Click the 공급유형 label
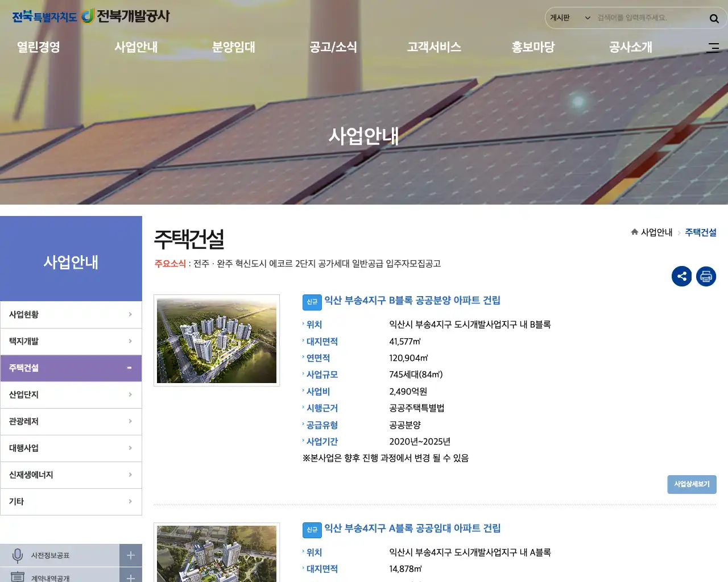The width and height of the screenshot is (728, 582). [x=322, y=425]
